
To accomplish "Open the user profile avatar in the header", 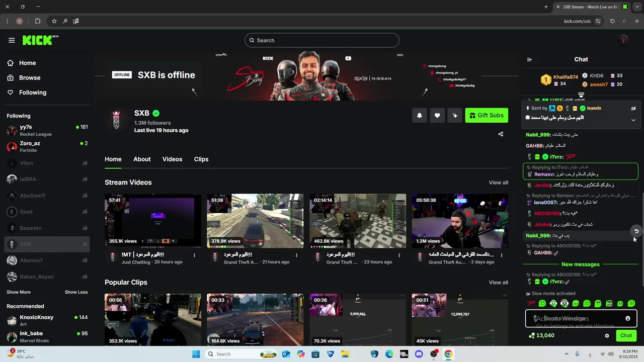I will click(x=624, y=40).
